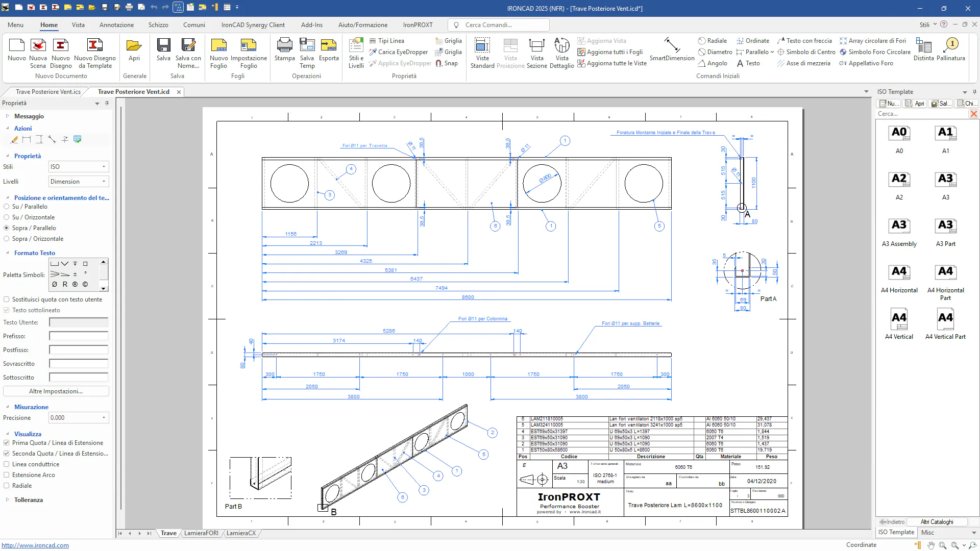
Task: Click the Prefisso input field
Action: [x=79, y=336]
